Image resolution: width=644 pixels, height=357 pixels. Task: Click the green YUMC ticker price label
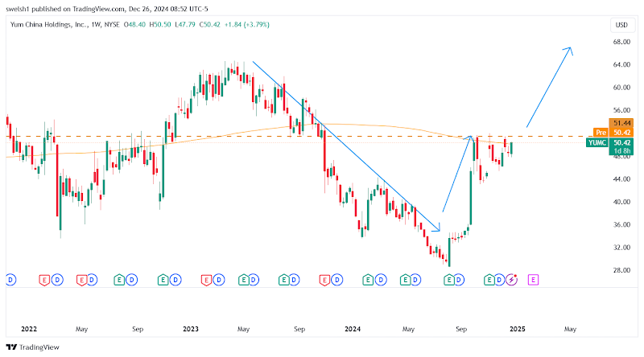point(597,143)
